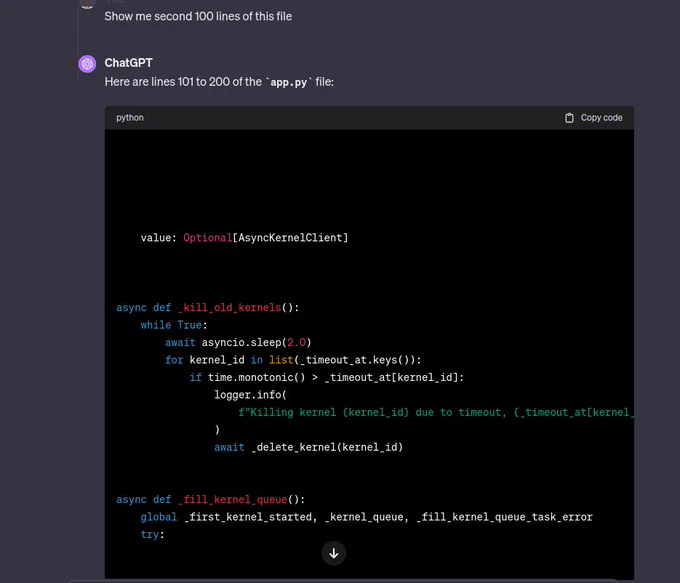The image size is (680, 583).
Task: Click the 'for kernel_id in list' line
Action: pos(293,360)
